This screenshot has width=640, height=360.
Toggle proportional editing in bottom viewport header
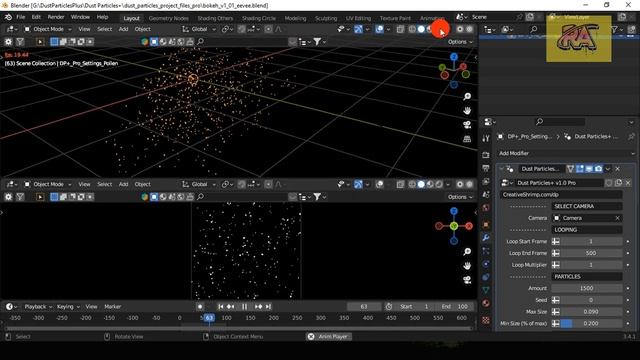[x=268, y=184]
